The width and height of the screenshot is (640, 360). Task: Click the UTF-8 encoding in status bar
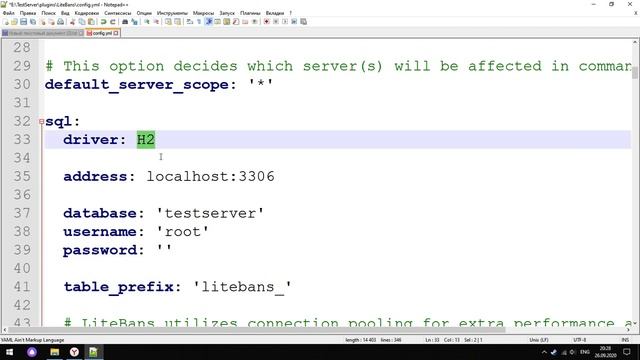click(580, 340)
